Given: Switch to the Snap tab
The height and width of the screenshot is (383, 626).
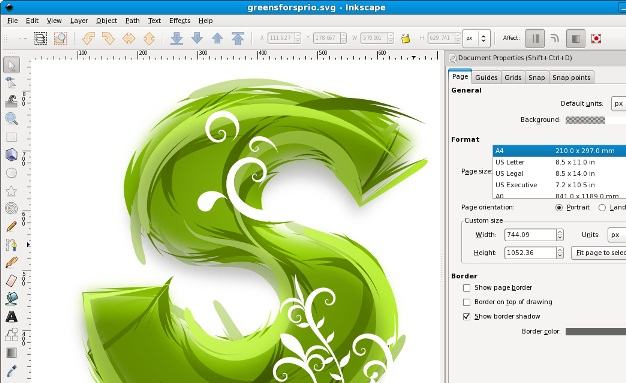Looking at the screenshot, I should [537, 77].
